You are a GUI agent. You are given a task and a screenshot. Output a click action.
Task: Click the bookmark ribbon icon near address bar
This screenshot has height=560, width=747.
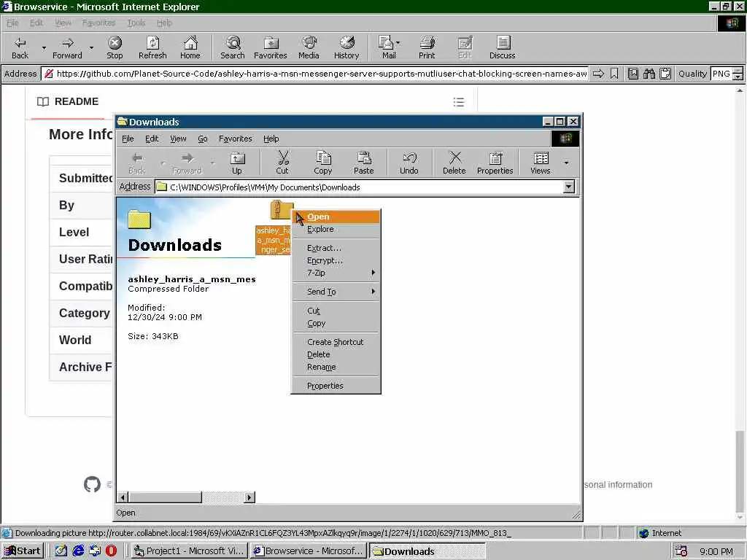614,74
